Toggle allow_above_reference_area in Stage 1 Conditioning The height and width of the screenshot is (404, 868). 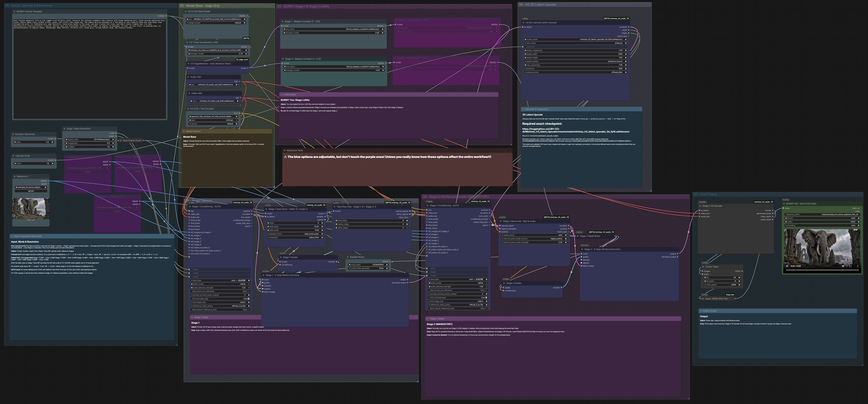pos(220,309)
